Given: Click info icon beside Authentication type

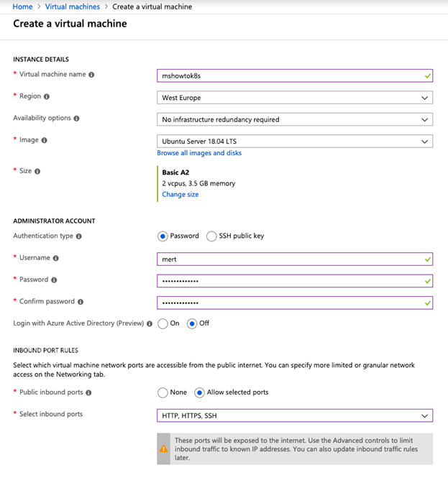Looking at the screenshot, I should [x=79, y=236].
